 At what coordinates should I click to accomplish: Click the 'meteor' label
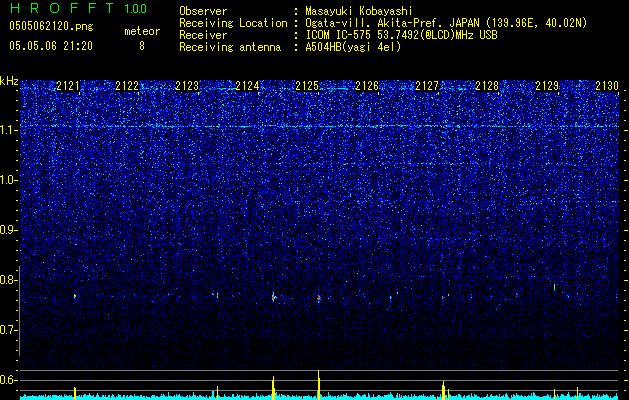point(142,31)
